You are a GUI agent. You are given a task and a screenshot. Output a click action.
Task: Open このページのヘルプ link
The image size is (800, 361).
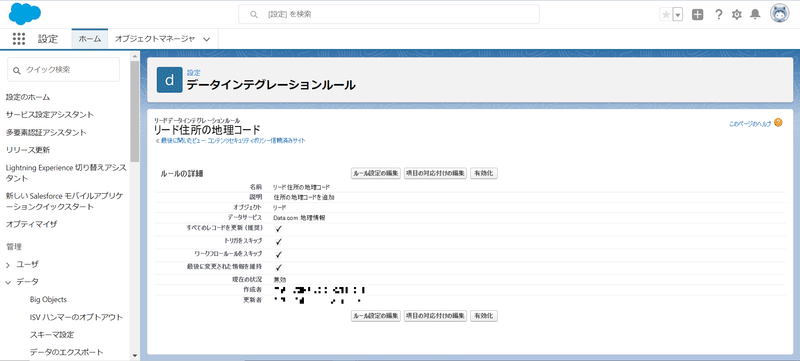pos(750,123)
